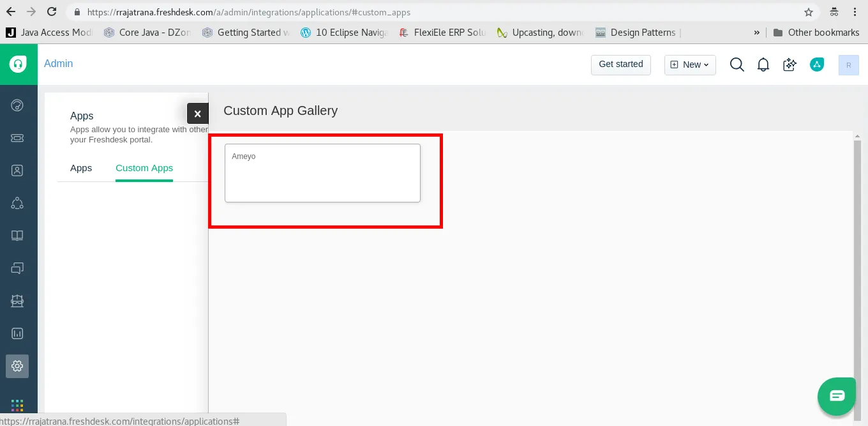Open the browser three-dot menu

coord(855,12)
